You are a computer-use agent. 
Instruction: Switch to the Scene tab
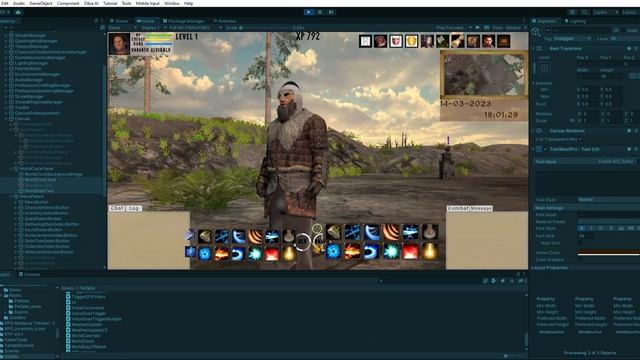119,21
